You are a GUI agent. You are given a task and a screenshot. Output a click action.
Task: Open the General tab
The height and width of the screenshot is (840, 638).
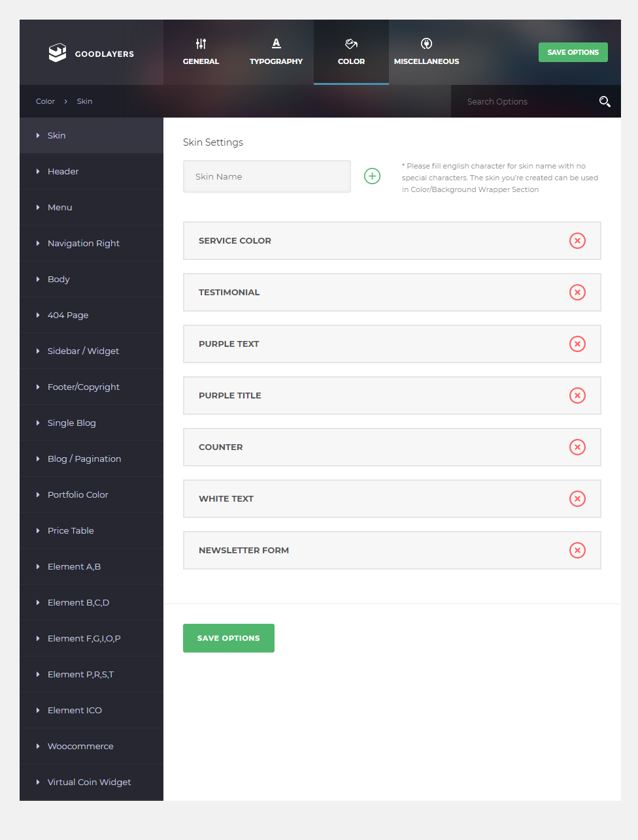(201, 52)
